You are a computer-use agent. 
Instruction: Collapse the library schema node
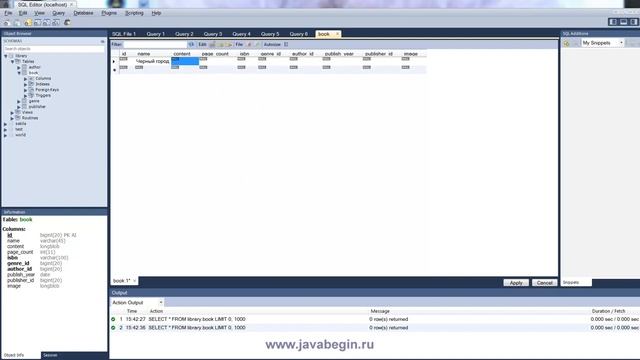tap(6, 56)
